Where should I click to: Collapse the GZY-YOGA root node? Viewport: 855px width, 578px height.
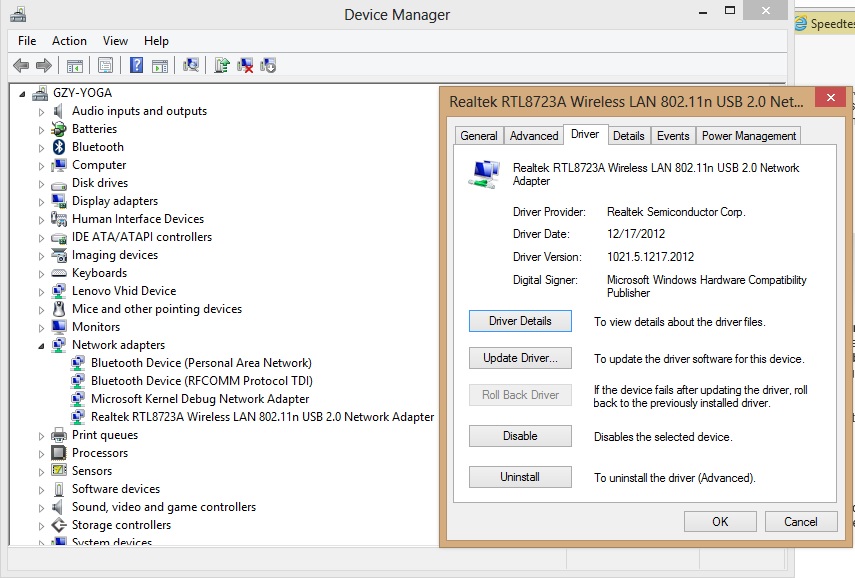[x=22, y=94]
